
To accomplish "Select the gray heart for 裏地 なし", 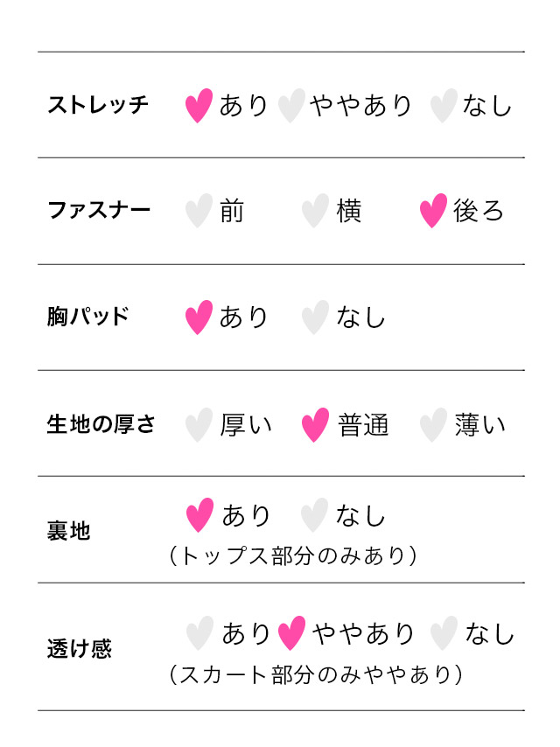I will tap(314, 515).
